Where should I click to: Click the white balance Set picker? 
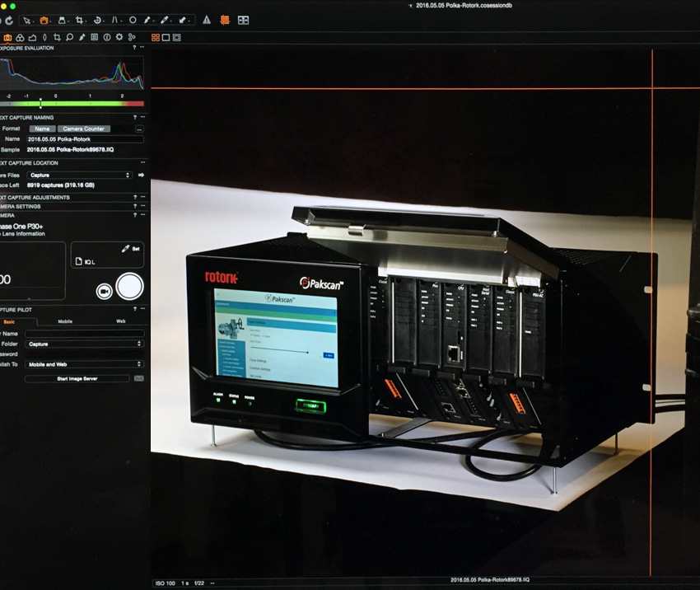[131, 249]
